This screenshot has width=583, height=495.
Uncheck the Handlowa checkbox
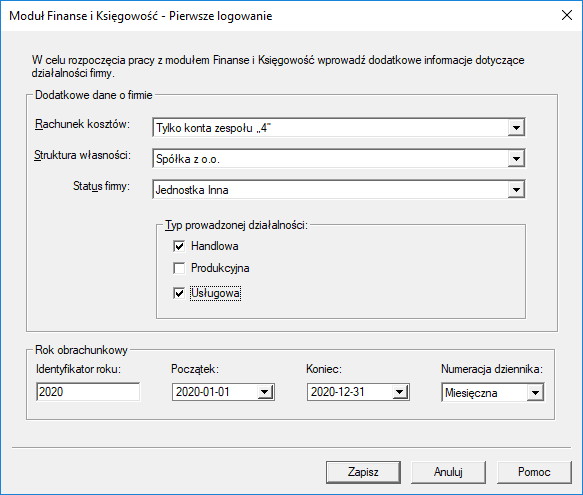(179, 246)
